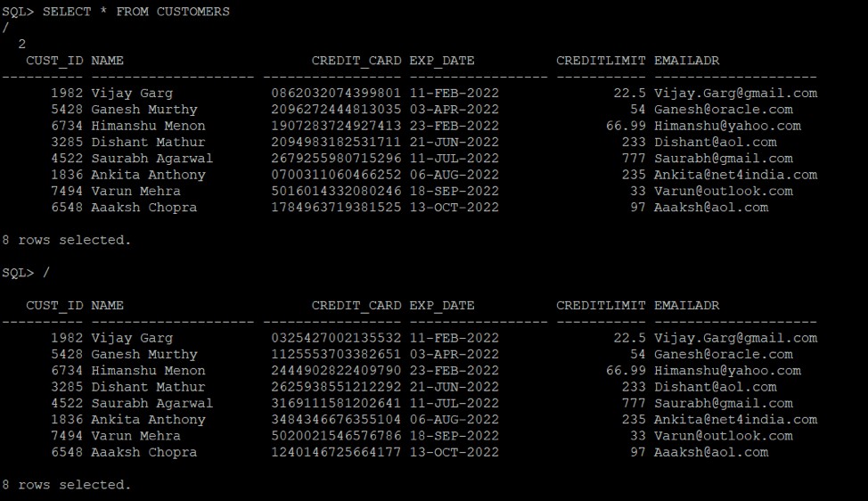Click credit card number 2444902822409790
The height and width of the screenshot is (501, 868).
tap(336, 370)
